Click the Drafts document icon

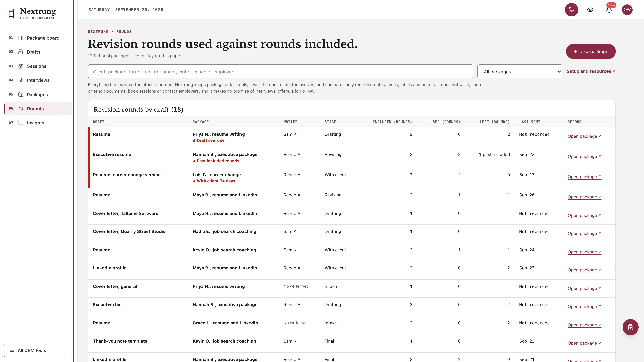(21, 52)
